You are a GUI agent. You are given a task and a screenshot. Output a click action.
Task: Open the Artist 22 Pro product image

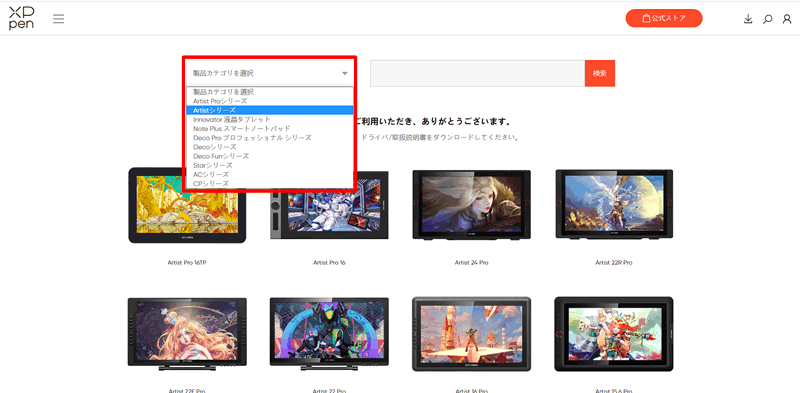click(x=329, y=334)
